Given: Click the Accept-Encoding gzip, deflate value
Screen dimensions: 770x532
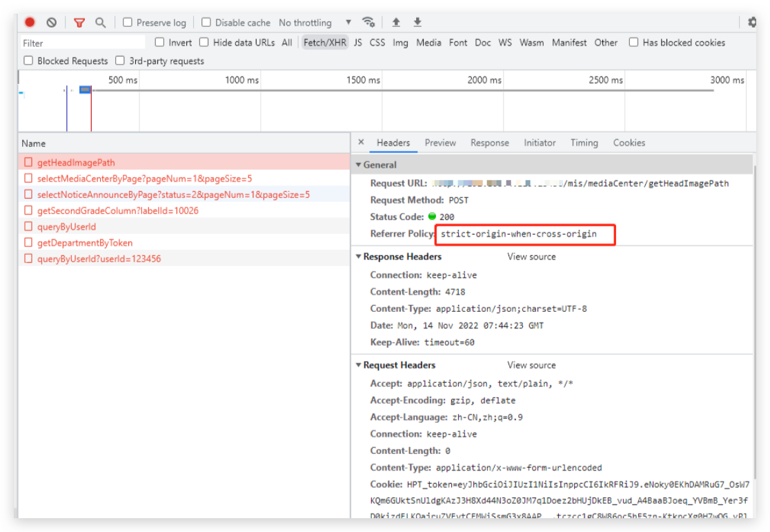Looking at the screenshot, I should coord(483,400).
